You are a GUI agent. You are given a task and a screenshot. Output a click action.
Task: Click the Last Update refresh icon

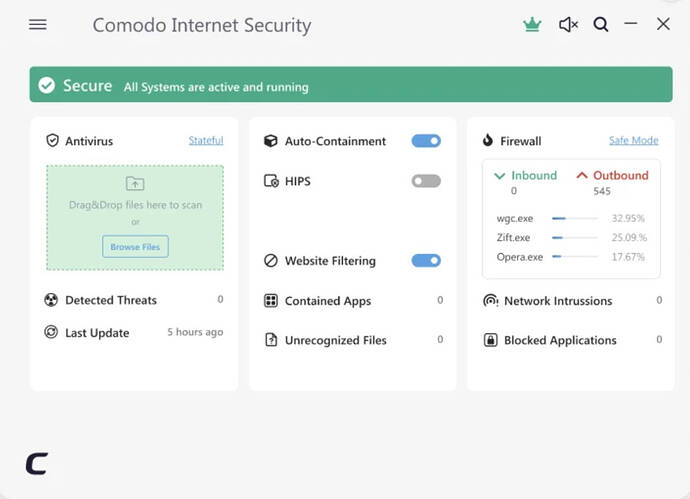[x=52, y=332]
